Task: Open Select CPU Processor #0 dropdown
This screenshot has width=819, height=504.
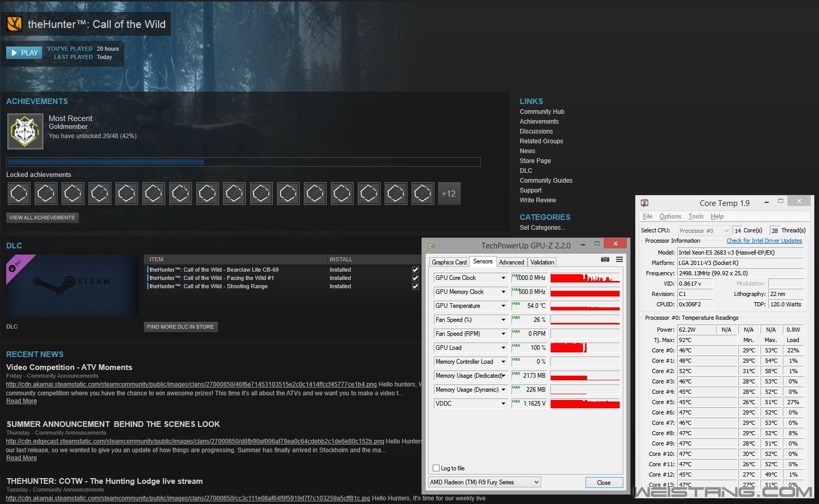Action: pyautogui.click(x=704, y=231)
